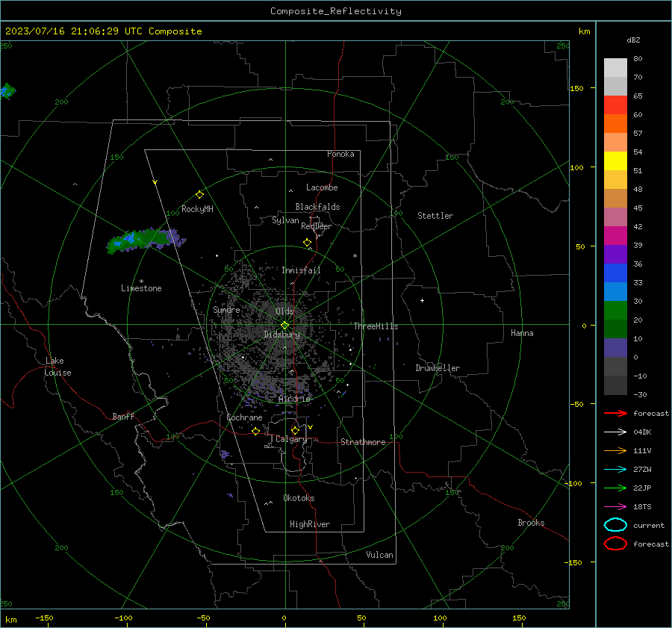Image resolution: width=672 pixels, height=628 pixels.
Task: Click the cyan 27ZW arrow legend icon
Action: [615, 470]
